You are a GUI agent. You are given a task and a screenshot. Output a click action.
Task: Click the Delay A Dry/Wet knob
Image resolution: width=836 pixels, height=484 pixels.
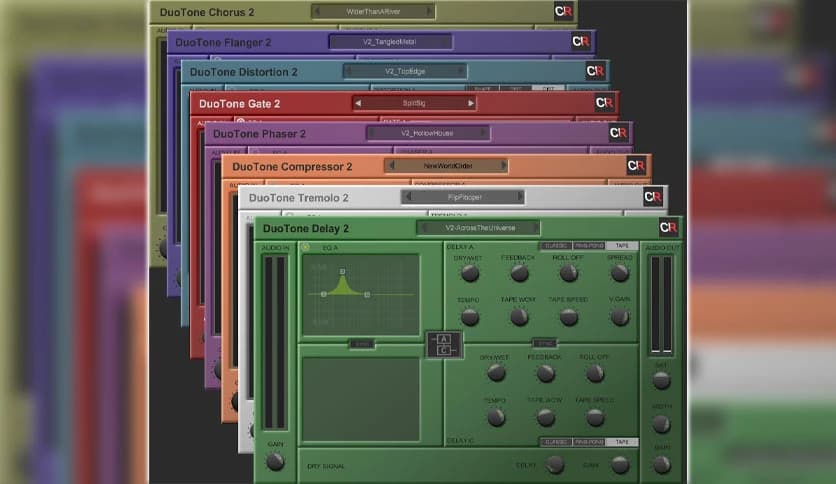470,273
